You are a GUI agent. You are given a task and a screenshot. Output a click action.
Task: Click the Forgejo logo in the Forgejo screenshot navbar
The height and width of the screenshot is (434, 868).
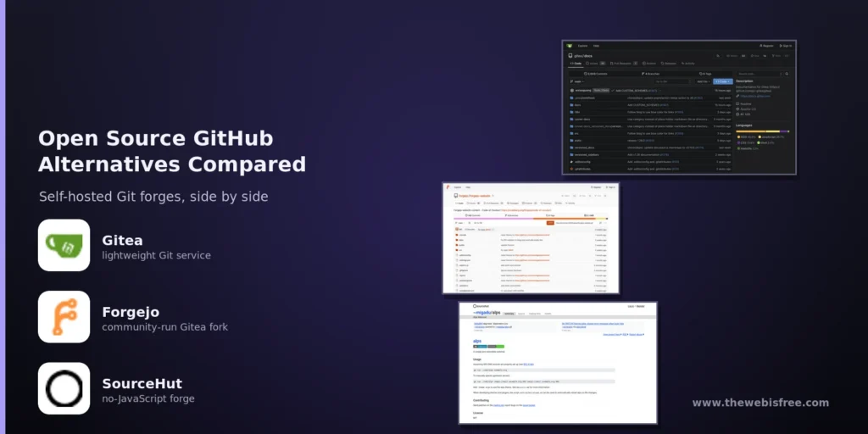click(448, 187)
